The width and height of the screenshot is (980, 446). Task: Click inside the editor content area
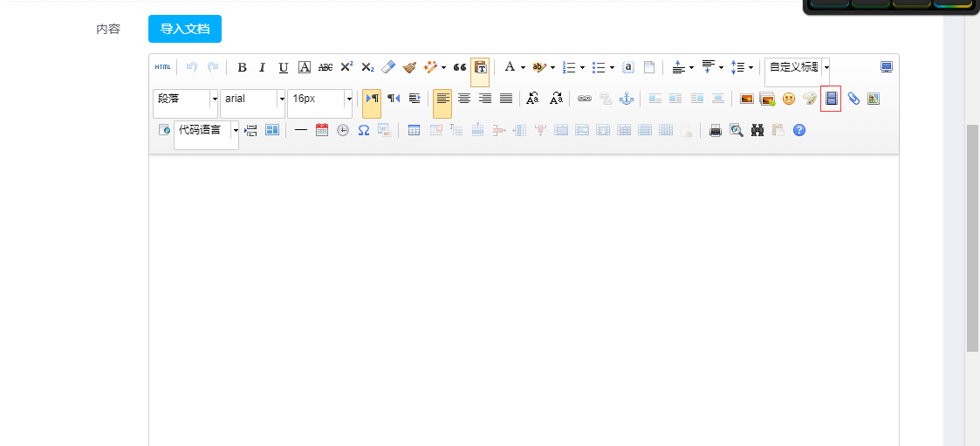(x=524, y=300)
